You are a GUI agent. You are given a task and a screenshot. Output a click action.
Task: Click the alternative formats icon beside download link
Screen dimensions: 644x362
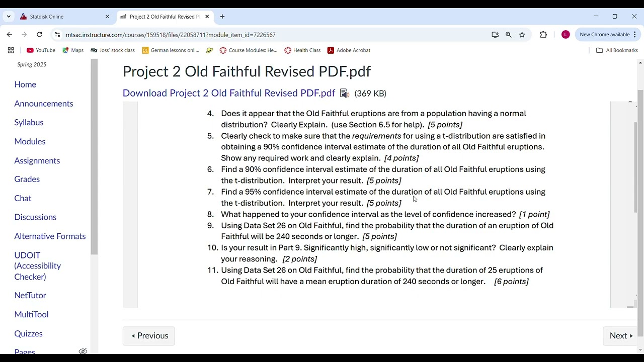[x=345, y=94]
